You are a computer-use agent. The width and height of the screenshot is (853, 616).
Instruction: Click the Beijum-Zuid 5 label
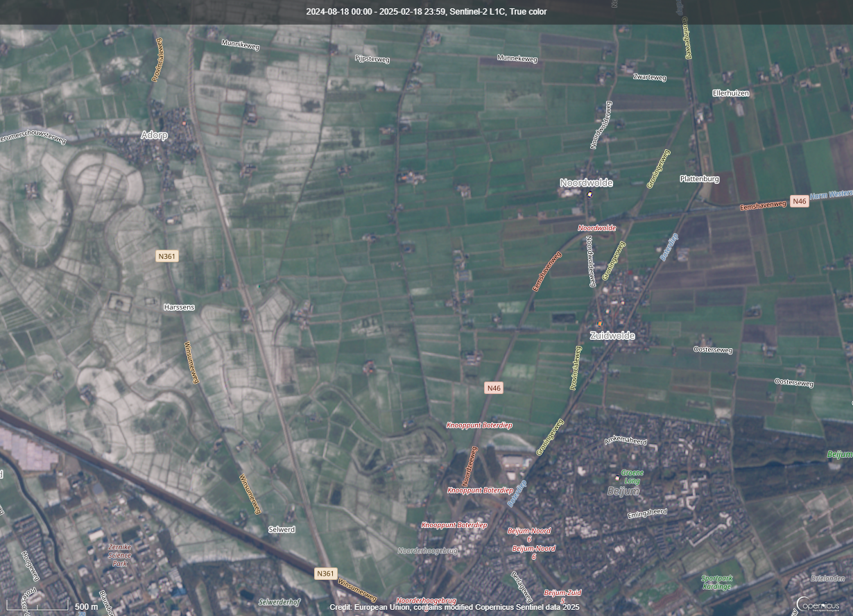pos(562,597)
